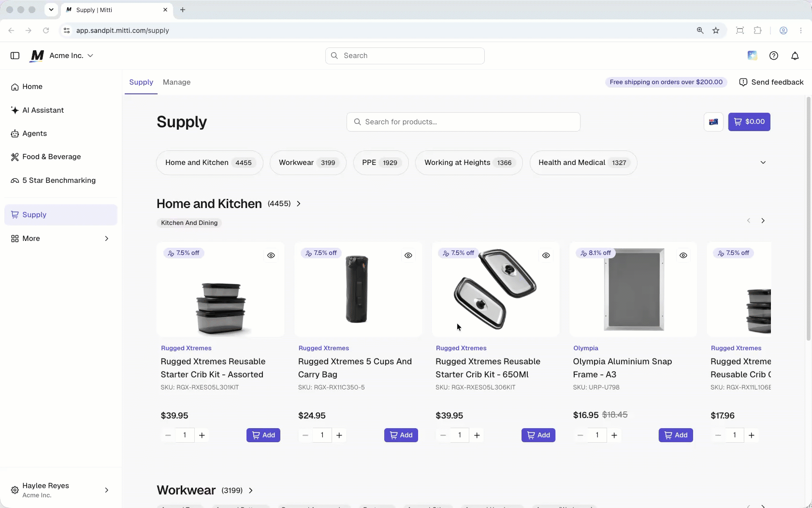This screenshot has height=508, width=812.
Task: Open the browser extensions icon
Action: click(x=757, y=30)
